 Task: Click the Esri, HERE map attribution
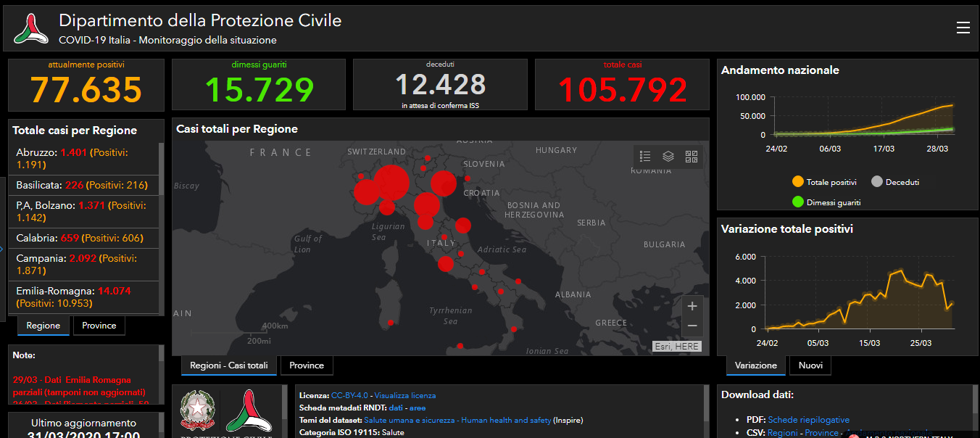[x=677, y=347]
